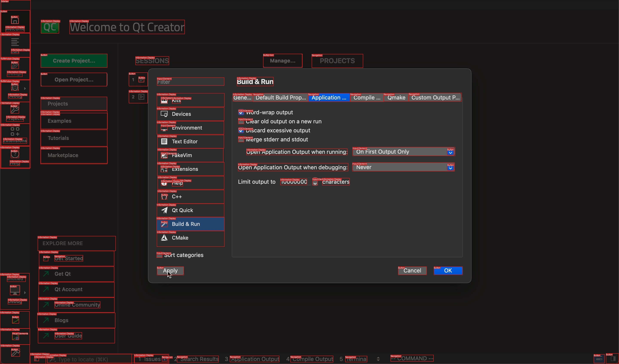Check Merge stderr and stdout
The width and height of the screenshot is (619, 364).
pos(241,140)
